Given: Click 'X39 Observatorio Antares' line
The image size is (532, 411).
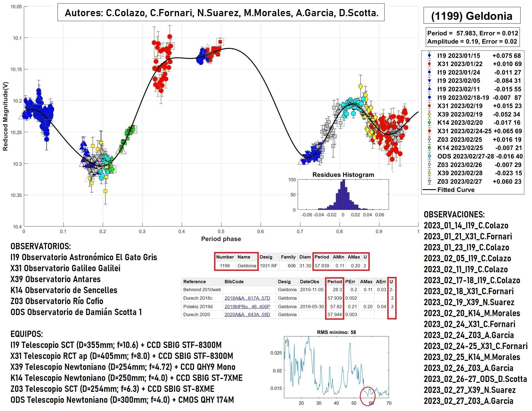Looking at the screenshot, I should click(56, 279).
